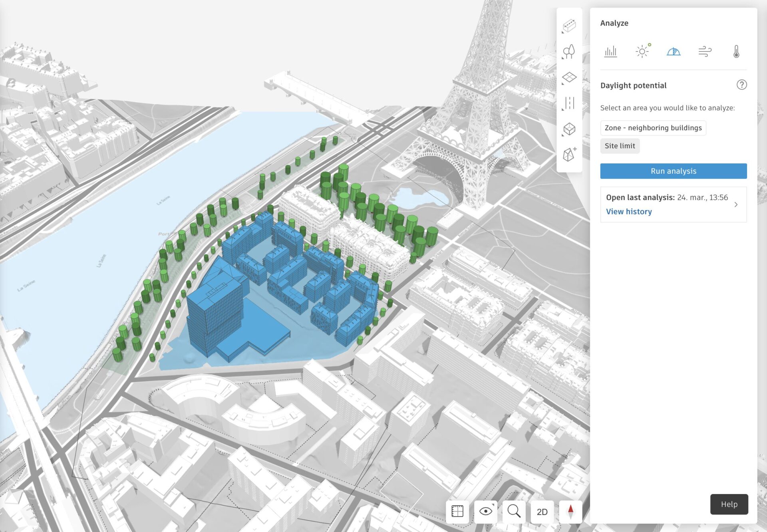Choose the site zone layers tool
Image resolution: width=767 pixels, height=532 pixels.
coord(569,77)
